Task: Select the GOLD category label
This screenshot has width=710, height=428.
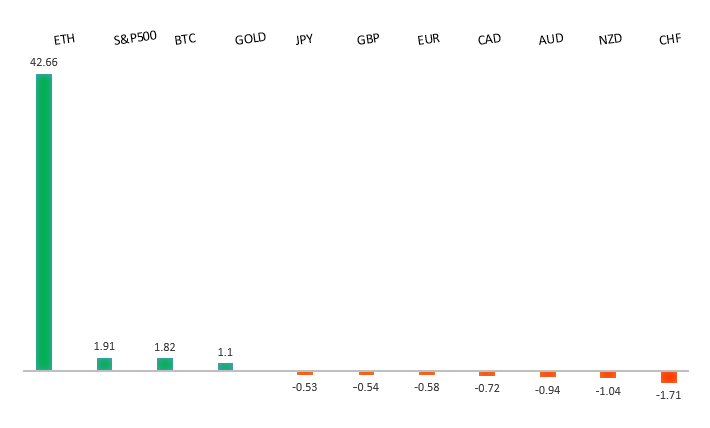Action: (x=250, y=39)
